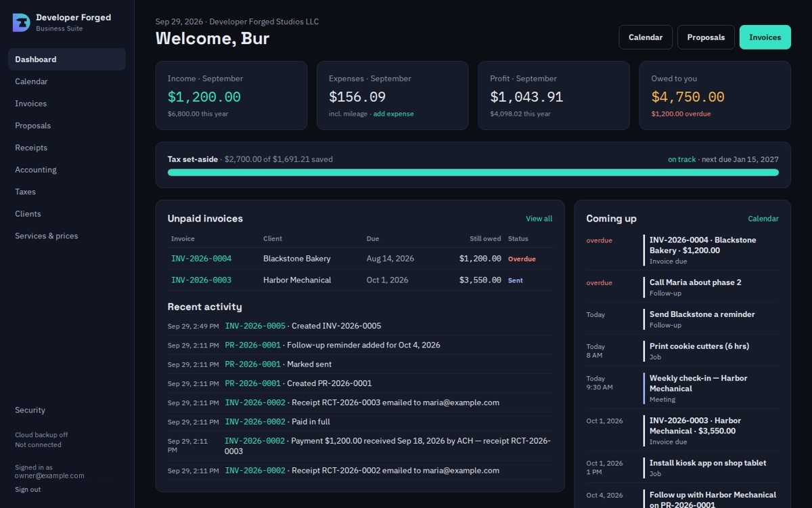Viewport: 812px width, 508px height.
Task: Go to Invoices in the sidebar
Action: 67,104
